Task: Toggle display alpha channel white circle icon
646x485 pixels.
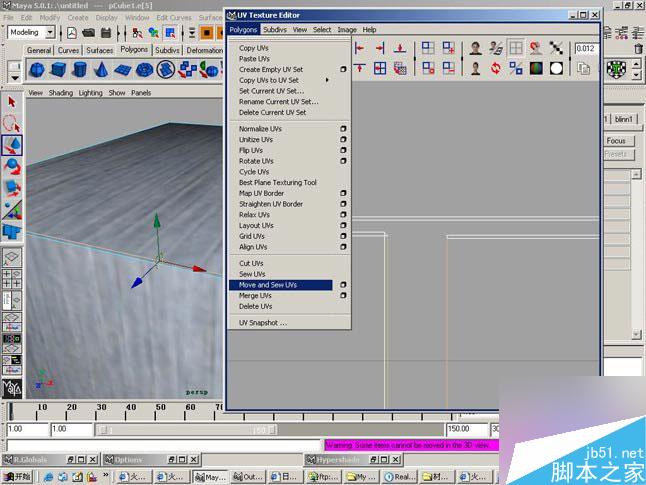Action: click(558, 68)
